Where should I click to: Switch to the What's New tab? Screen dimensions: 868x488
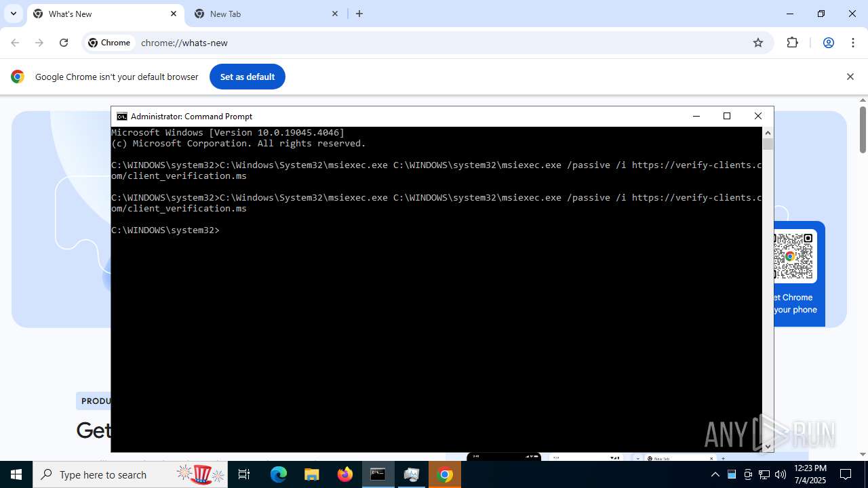tap(106, 14)
